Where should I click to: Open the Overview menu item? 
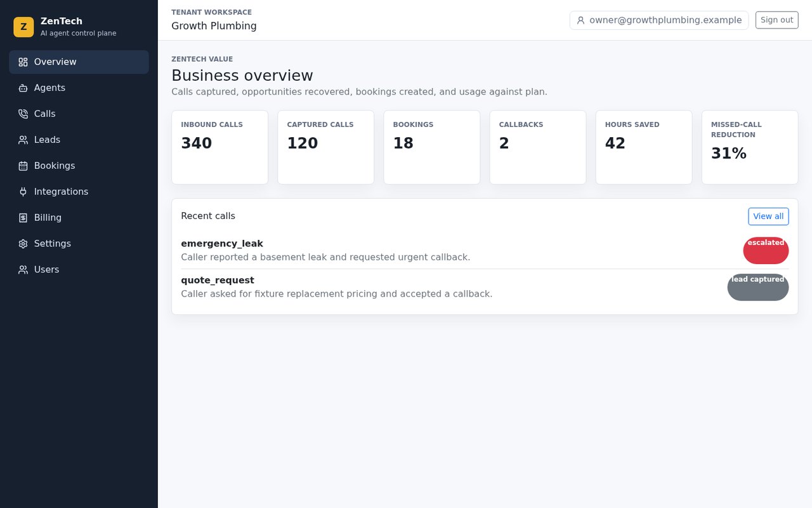pos(79,62)
